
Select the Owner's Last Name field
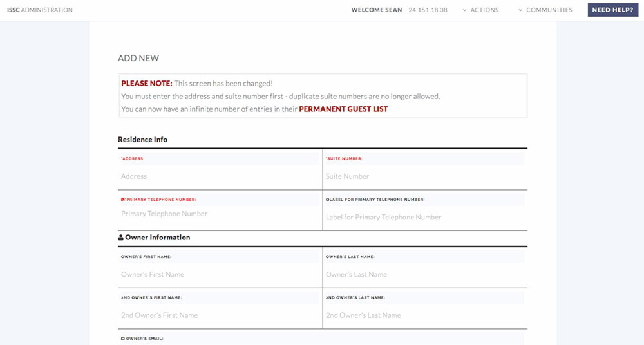(424, 274)
